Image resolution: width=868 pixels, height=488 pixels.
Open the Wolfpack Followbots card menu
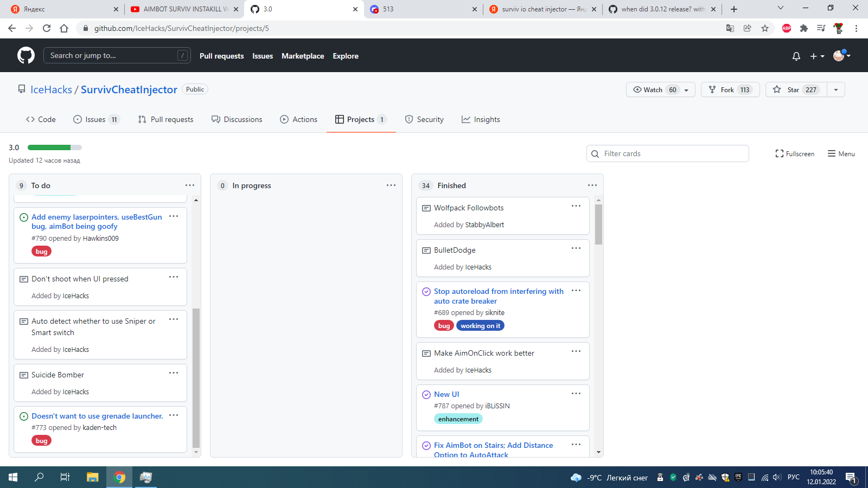[x=576, y=206]
